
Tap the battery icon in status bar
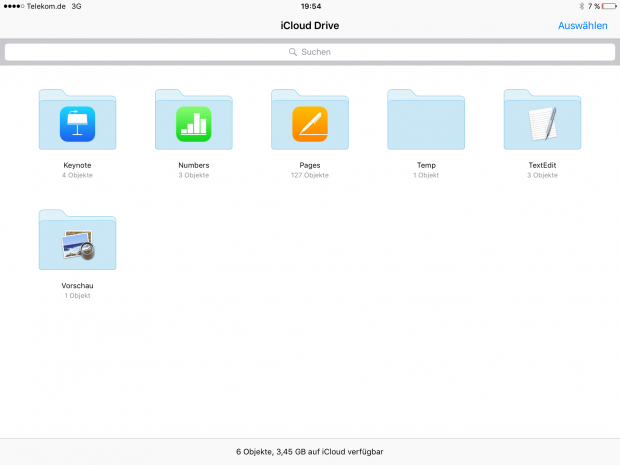(608, 6)
